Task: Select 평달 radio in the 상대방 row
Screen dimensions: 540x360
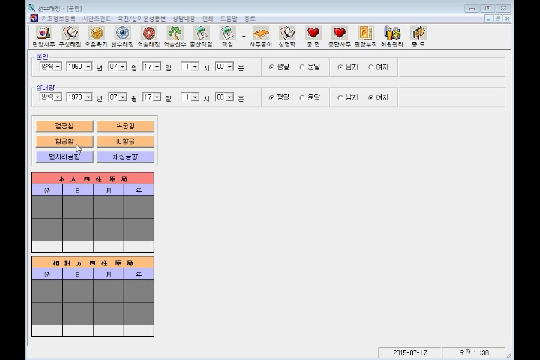Action: click(x=279, y=97)
